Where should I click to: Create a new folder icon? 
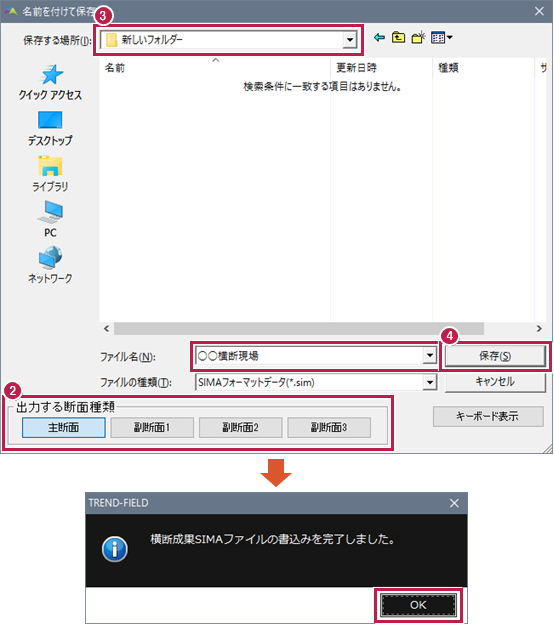(x=418, y=38)
